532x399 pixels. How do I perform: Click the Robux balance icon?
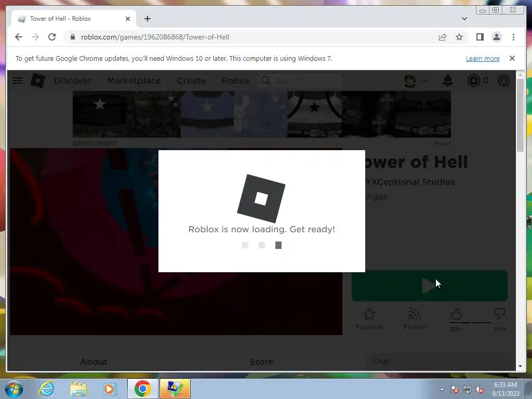click(x=474, y=81)
